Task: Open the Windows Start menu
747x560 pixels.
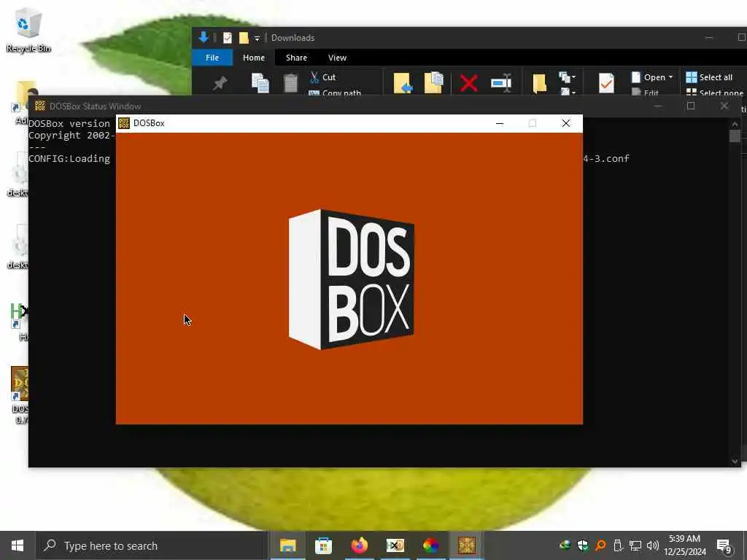Action: [x=18, y=545]
